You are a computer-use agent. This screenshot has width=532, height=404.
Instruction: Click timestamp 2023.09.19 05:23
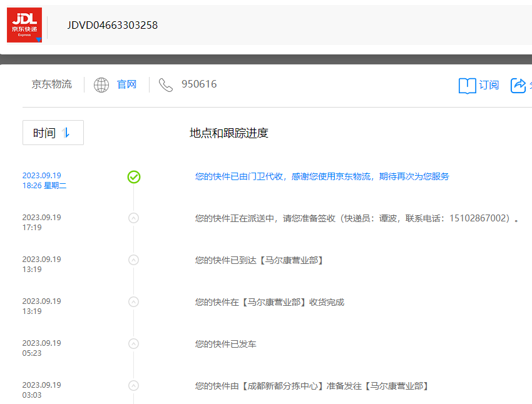coord(41,348)
